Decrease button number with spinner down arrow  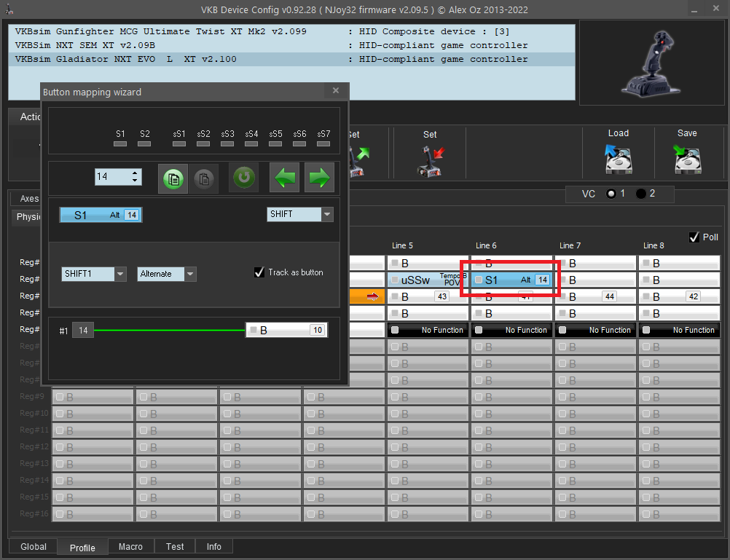tap(135, 180)
